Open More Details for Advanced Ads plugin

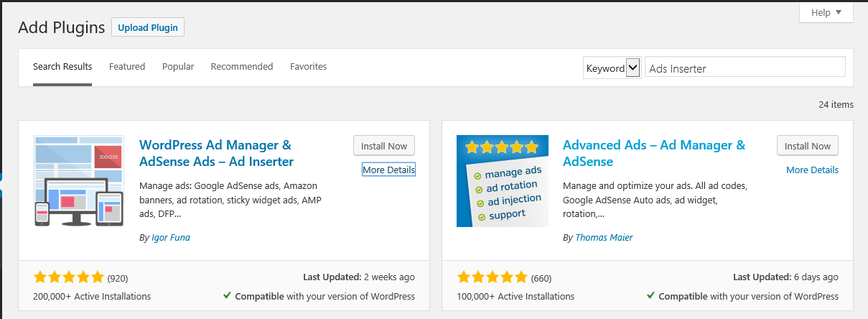812,170
